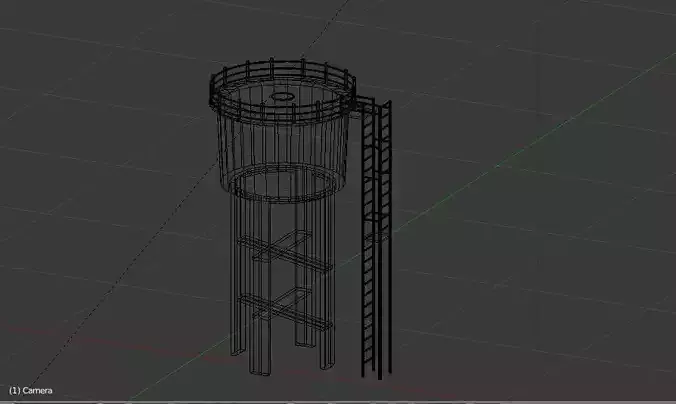Screen dimensions: 676x404
Task: Select the ladder wireframe object
Action: [x=376, y=239]
